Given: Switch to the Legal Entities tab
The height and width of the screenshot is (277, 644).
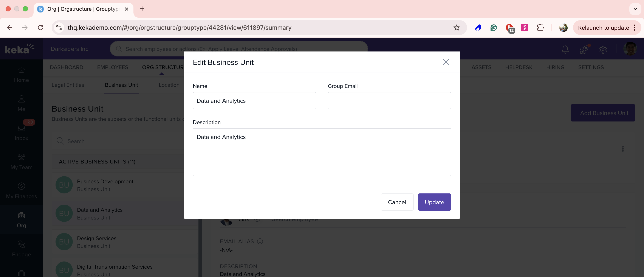Looking at the screenshot, I should click(68, 85).
